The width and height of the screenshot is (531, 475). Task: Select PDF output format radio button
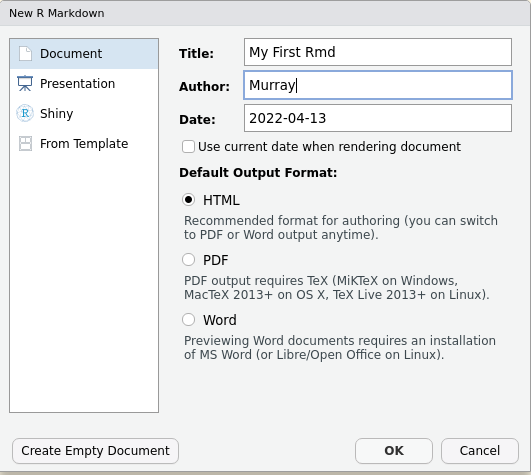click(188, 260)
